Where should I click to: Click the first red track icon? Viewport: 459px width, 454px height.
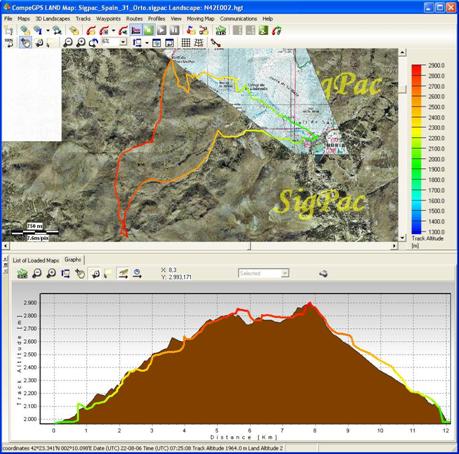click(90, 31)
